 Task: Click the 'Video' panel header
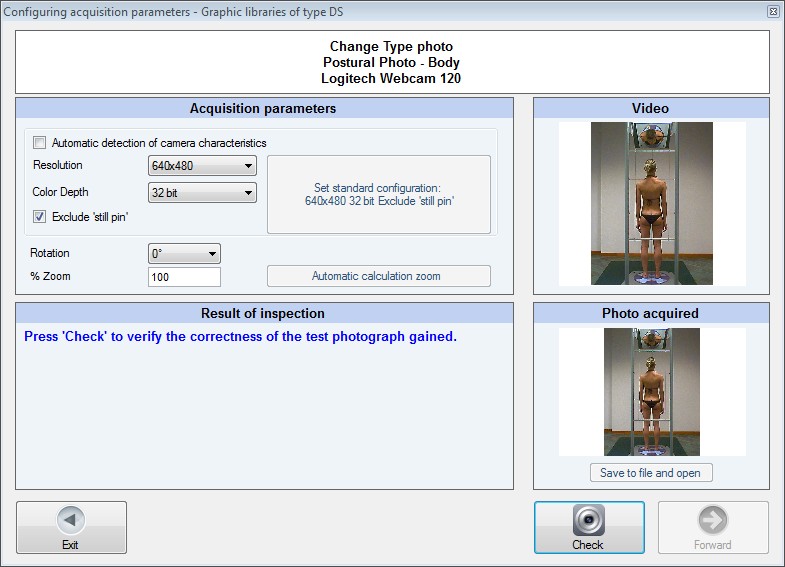tap(650, 109)
